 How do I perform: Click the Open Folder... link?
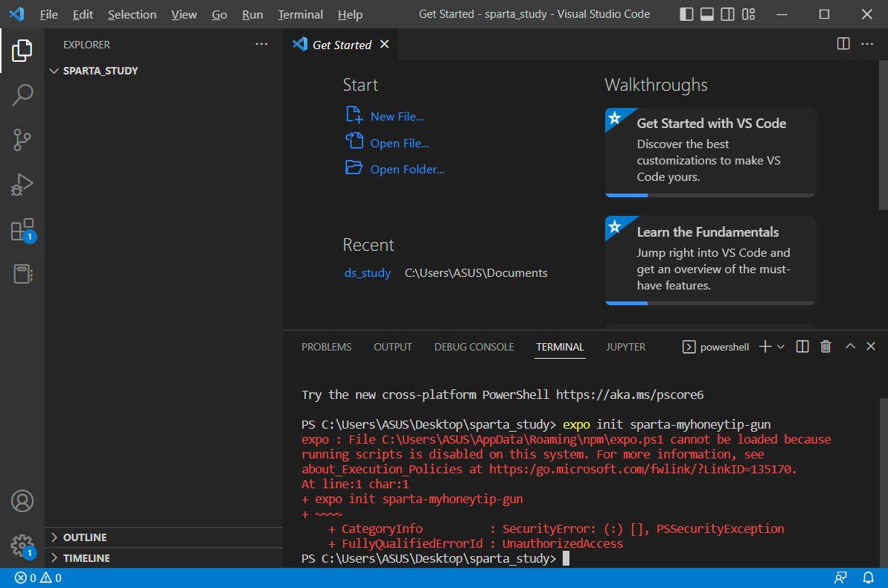coord(407,170)
